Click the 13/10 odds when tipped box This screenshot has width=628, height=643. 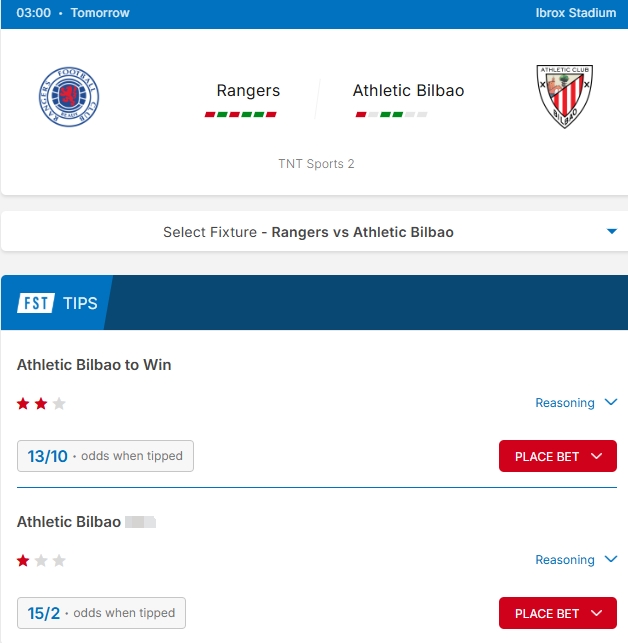click(105, 456)
